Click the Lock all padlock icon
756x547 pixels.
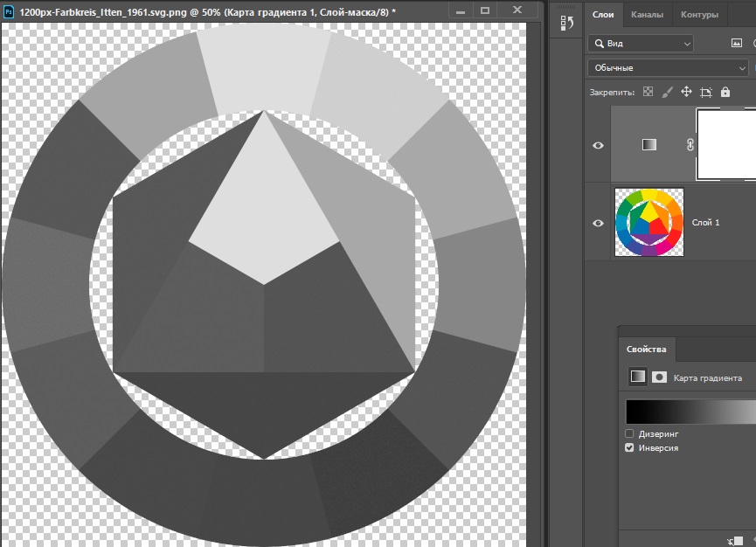coord(725,92)
